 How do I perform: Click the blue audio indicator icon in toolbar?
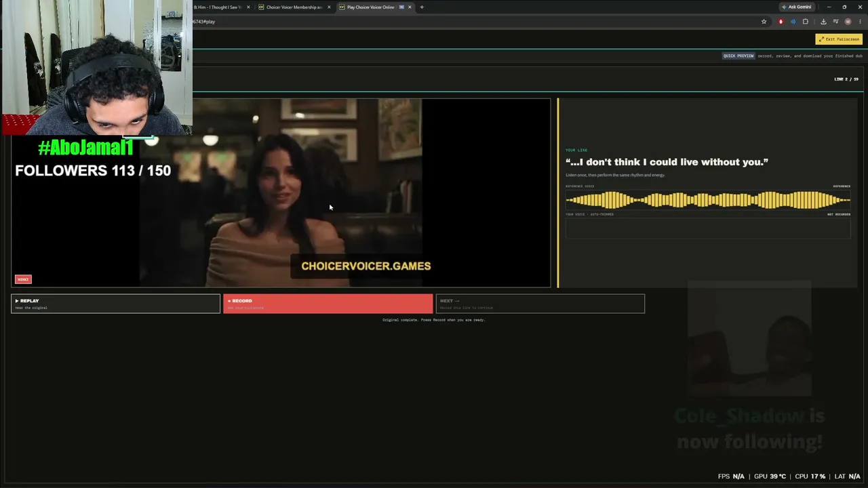[793, 22]
